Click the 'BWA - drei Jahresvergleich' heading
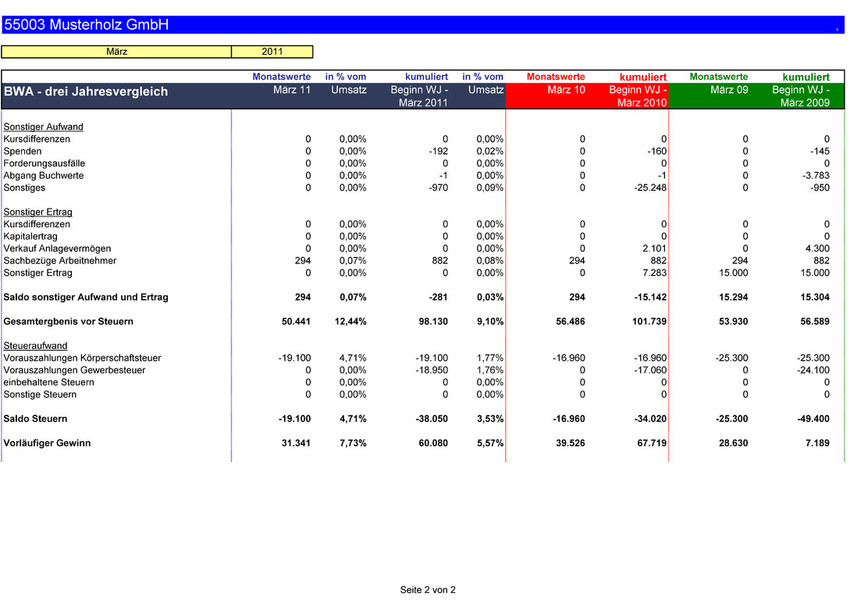 click(86, 91)
